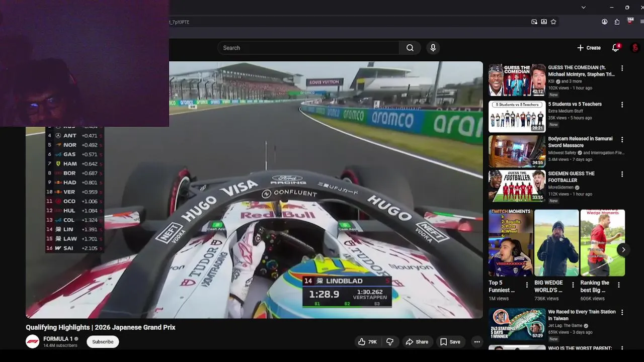This screenshot has height=362, width=644.
Task: Visit Jet Lag: The Game channel link
Action: point(566,326)
